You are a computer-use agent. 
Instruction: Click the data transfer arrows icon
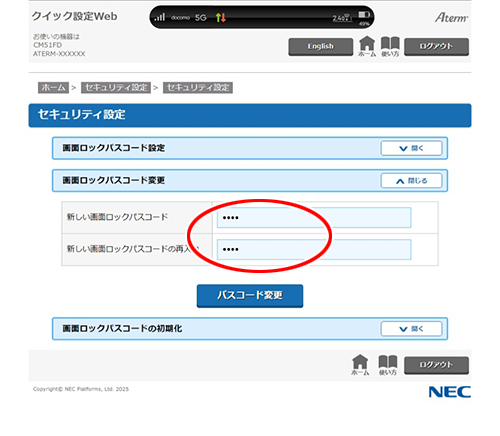pos(221,17)
